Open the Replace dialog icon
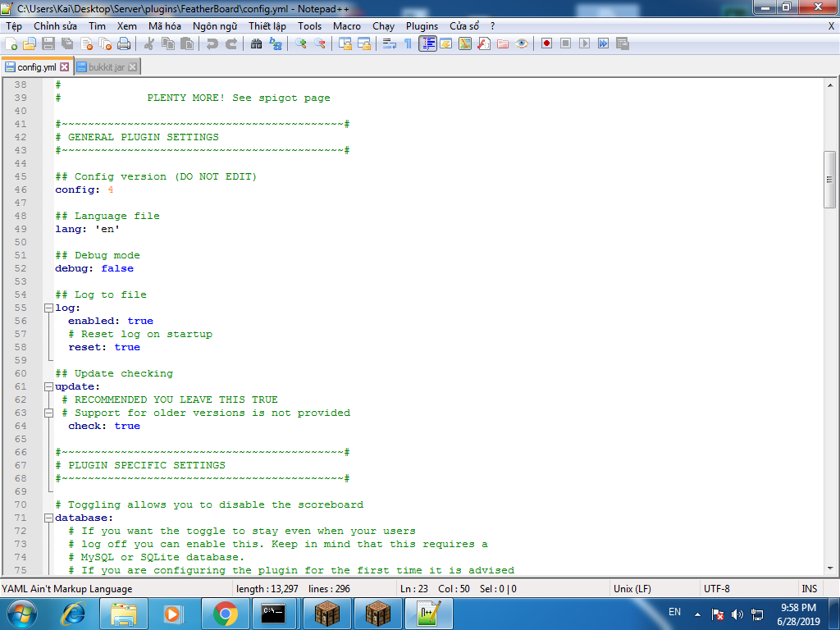 click(x=276, y=44)
